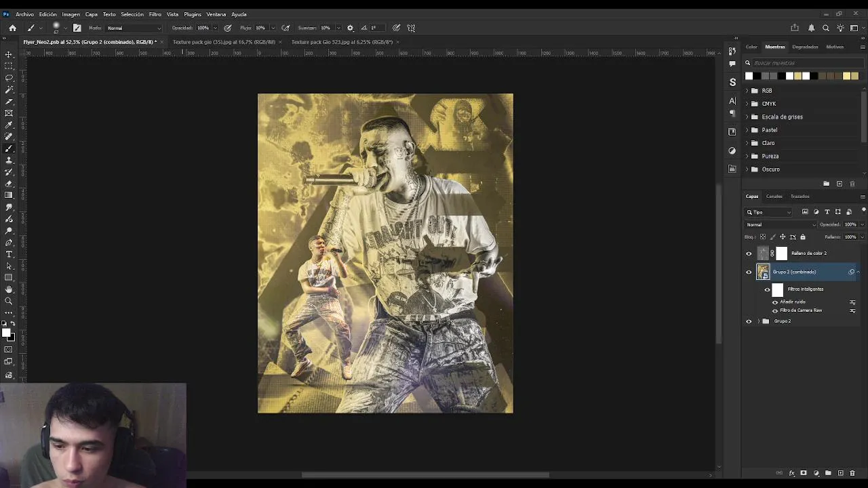Hide the Grupo 2 (combinado) layer

pyautogui.click(x=749, y=272)
